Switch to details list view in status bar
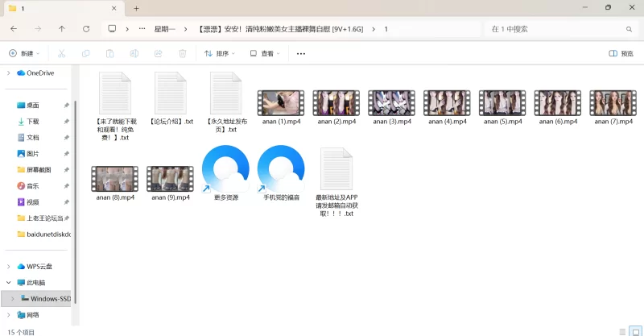 (622, 331)
